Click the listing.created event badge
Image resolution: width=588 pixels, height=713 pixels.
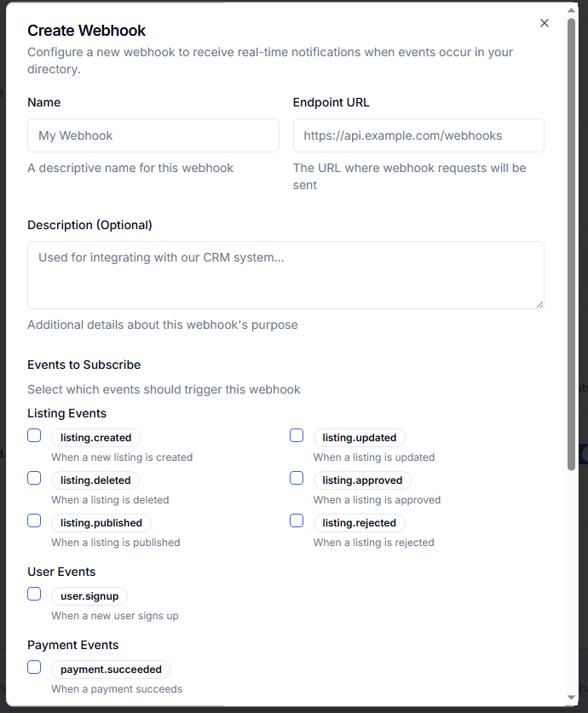click(x=95, y=437)
